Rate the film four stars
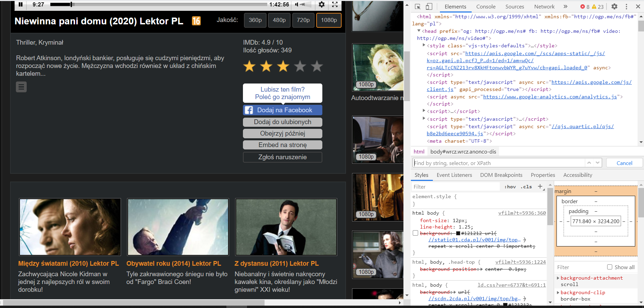Screen dimensions: 644x308 tap(300, 66)
